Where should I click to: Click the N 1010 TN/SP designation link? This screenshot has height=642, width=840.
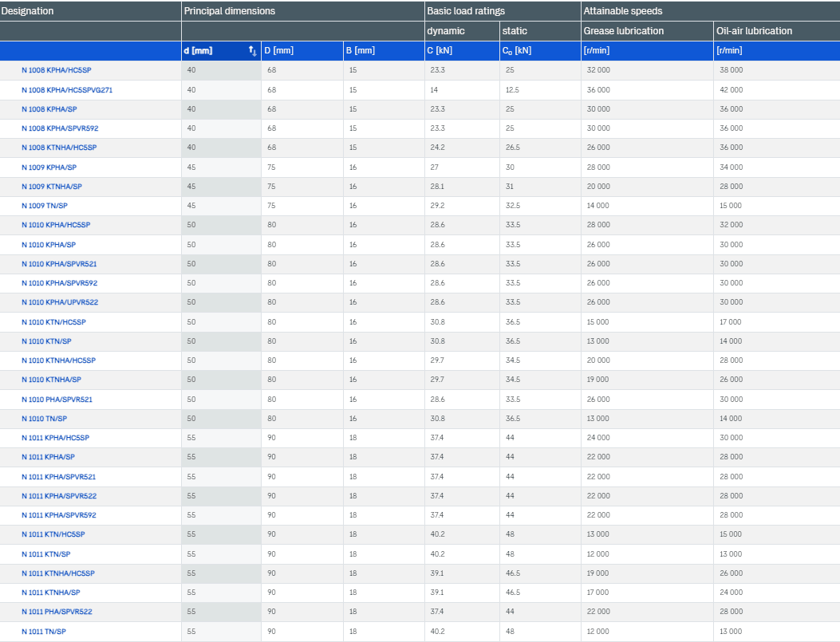pyautogui.click(x=44, y=419)
